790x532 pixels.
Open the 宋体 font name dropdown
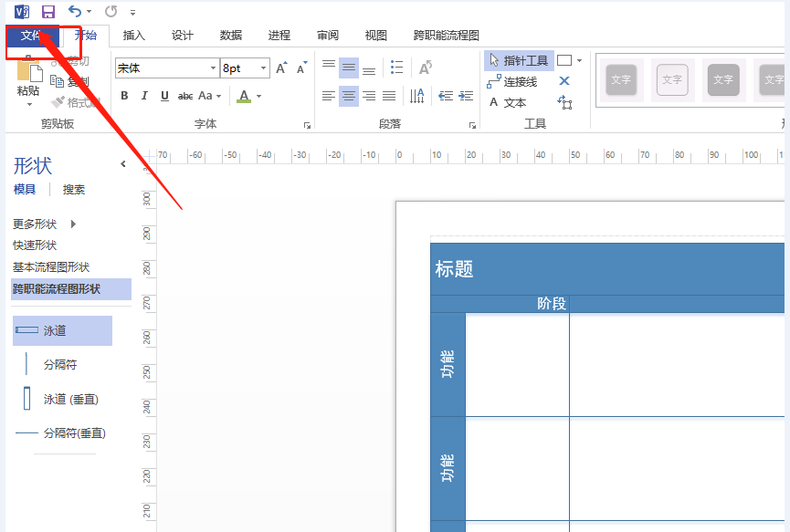pos(214,68)
